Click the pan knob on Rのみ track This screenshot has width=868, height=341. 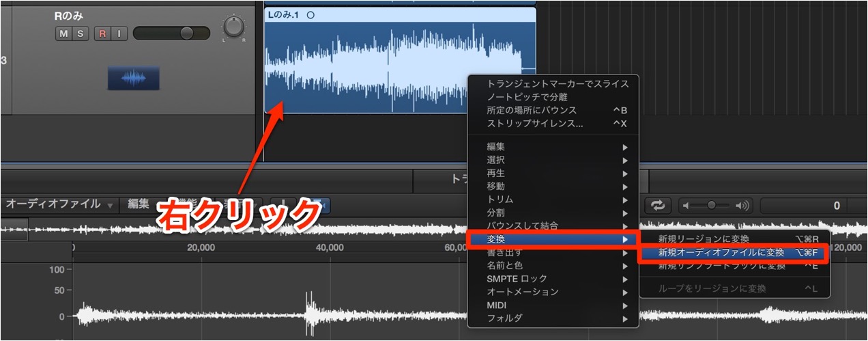[234, 27]
